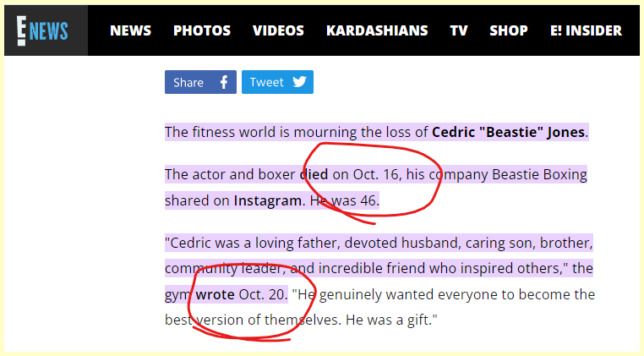Click the "Oct. 16" date text
Viewport: 644px width, 356px height.
[x=375, y=175]
